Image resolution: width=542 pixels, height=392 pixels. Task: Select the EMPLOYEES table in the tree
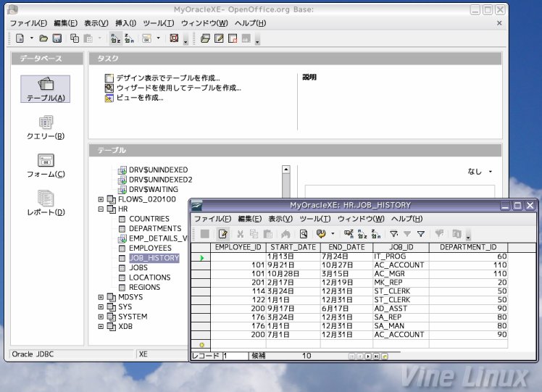(150, 249)
